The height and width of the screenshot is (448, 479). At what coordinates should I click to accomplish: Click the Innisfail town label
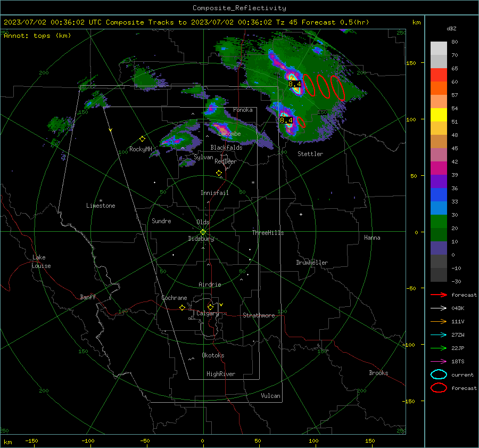(x=214, y=193)
